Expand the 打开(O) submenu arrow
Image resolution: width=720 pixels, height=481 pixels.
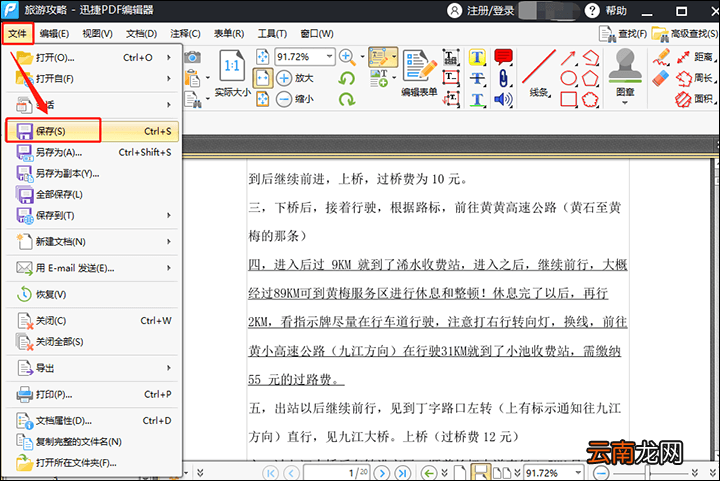[169, 57]
